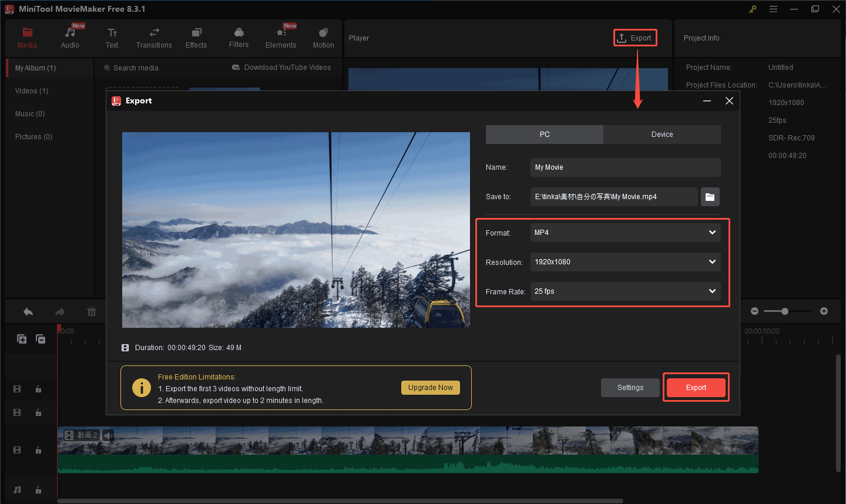The height and width of the screenshot is (504, 846).
Task: Click the remove track icon
Action: click(41, 339)
